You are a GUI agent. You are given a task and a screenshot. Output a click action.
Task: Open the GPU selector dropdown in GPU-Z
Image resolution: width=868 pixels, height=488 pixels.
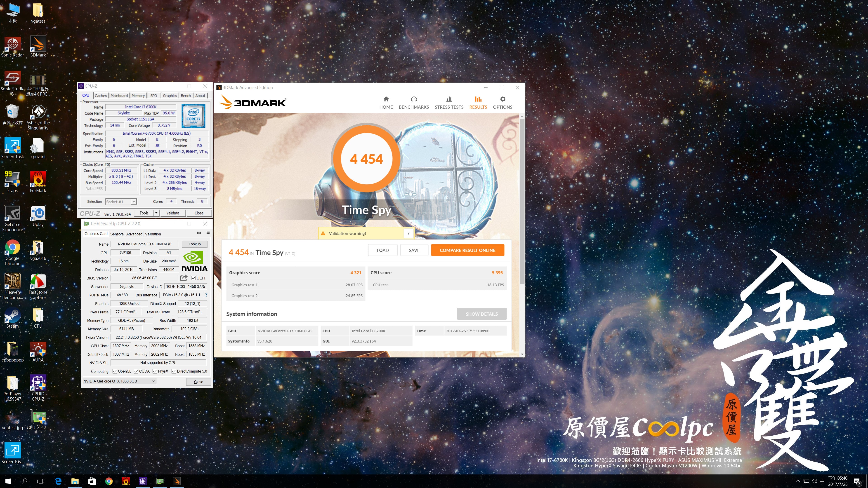point(119,381)
